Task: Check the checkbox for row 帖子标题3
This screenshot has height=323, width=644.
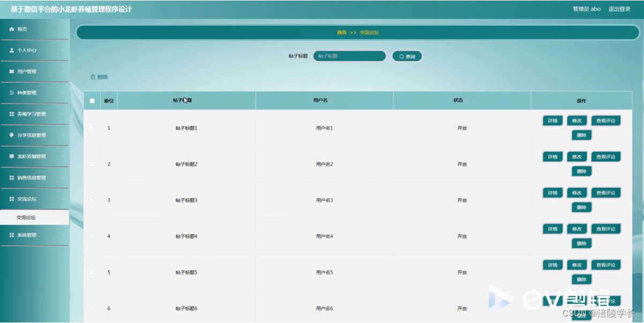Action: click(x=92, y=200)
